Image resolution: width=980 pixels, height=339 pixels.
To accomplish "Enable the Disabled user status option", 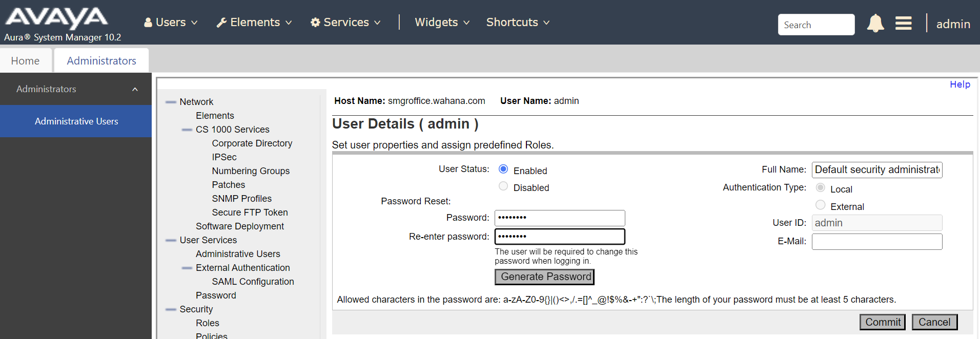I will pos(503,186).
